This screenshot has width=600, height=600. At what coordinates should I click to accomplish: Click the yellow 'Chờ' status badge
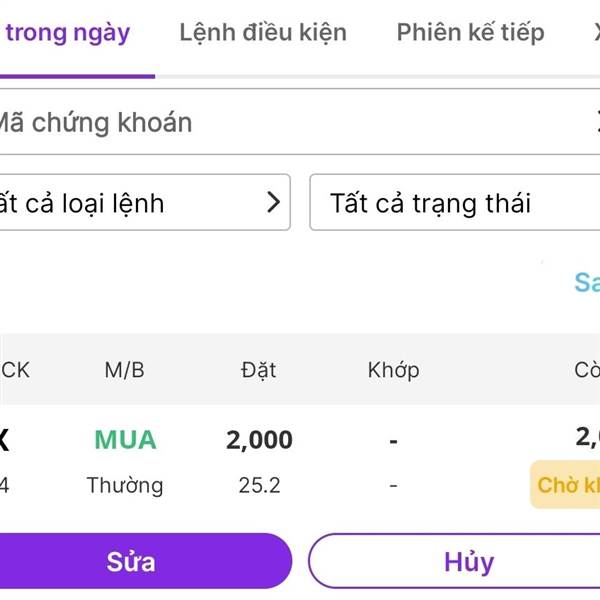coord(567,486)
